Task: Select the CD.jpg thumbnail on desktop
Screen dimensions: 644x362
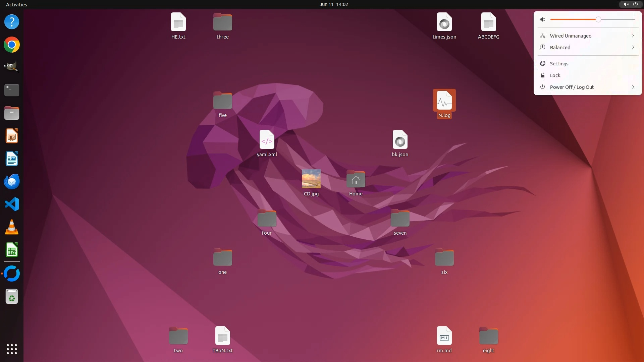Action: coord(311,179)
